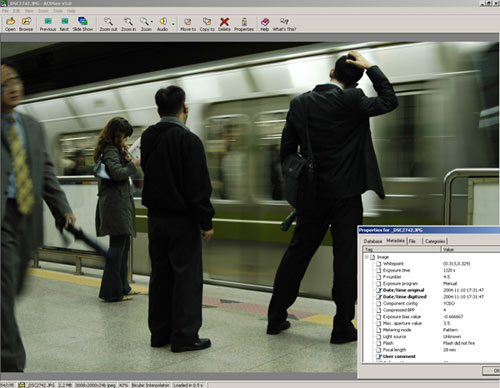Choose the Copy to icon

[207, 24]
